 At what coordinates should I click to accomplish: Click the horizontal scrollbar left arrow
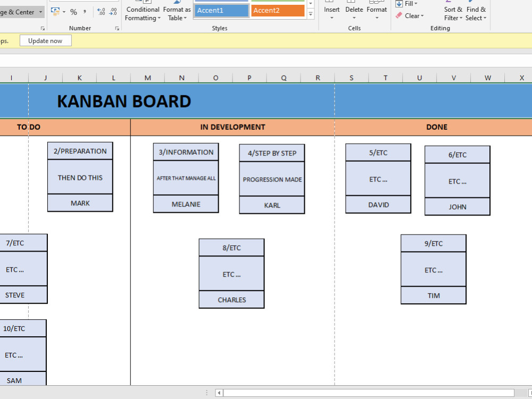pos(218,393)
